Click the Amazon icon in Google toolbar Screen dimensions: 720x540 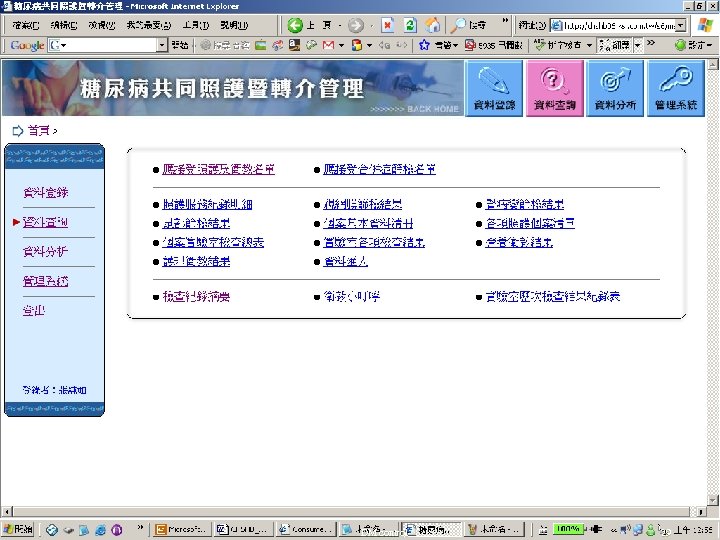[294, 45]
